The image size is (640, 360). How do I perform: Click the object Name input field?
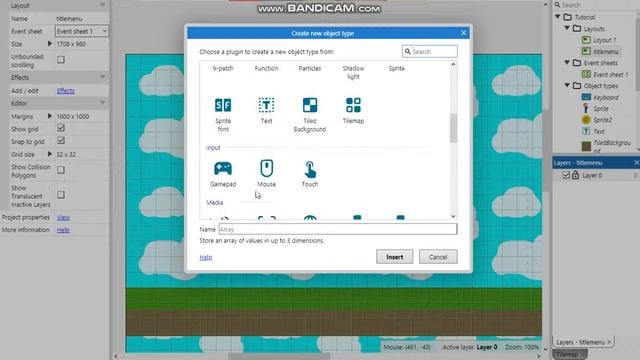(338, 229)
